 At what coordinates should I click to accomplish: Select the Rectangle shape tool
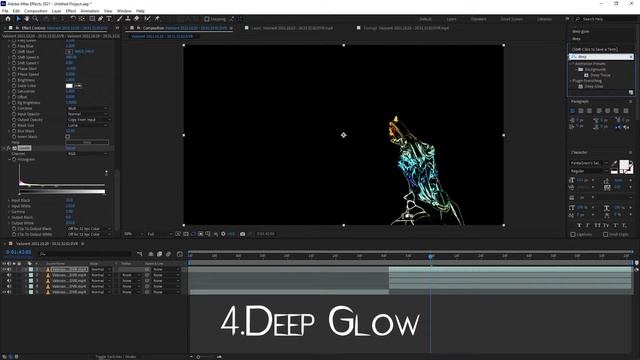[x=92, y=19]
